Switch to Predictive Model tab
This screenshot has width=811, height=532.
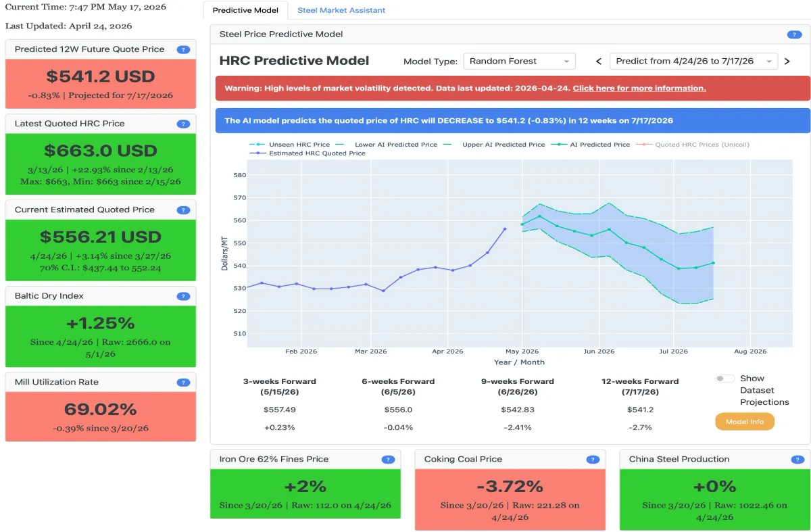[x=245, y=10]
